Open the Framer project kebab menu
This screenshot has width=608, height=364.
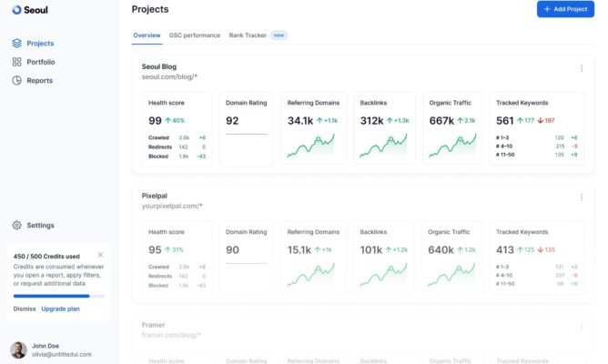point(582,326)
